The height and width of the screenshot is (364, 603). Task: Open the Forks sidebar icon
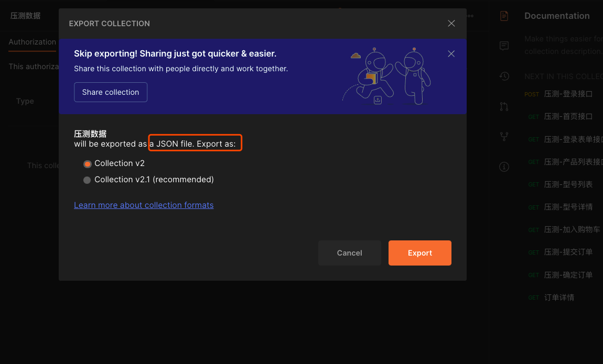tap(504, 136)
